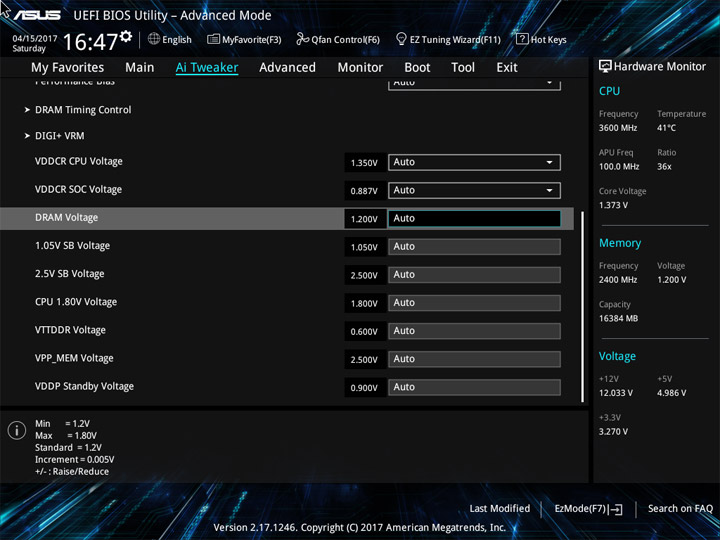Image resolution: width=720 pixels, height=540 pixels.
Task: Click Search on FAQ
Action: pyautogui.click(x=680, y=509)
